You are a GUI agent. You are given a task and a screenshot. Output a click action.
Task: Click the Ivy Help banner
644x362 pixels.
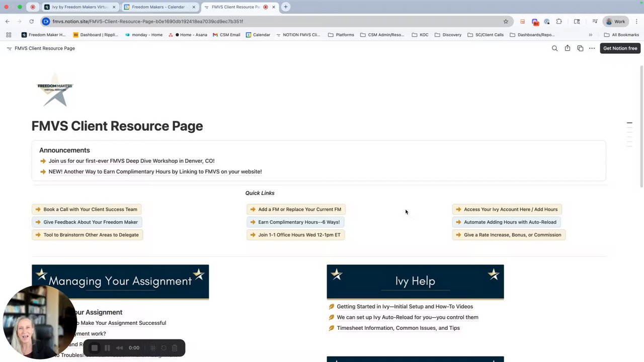pyautogui.click(x=415, y=282)
